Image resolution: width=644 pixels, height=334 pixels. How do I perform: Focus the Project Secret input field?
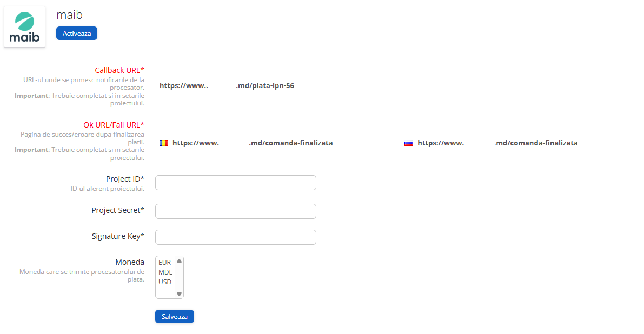(x=235, y=211)
